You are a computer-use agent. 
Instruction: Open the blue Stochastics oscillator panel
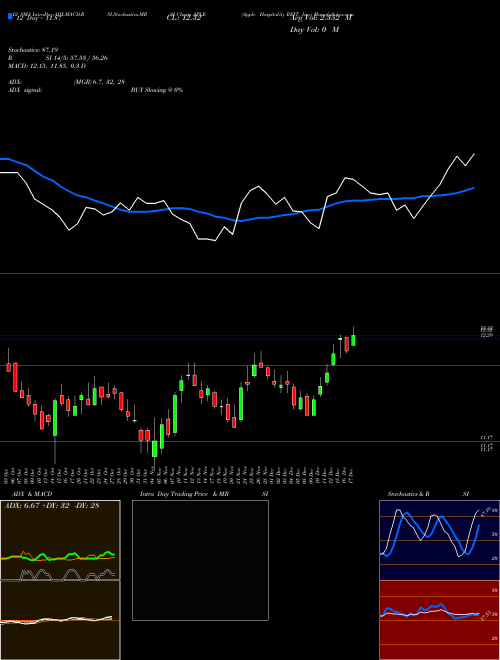tap(439, 540)
